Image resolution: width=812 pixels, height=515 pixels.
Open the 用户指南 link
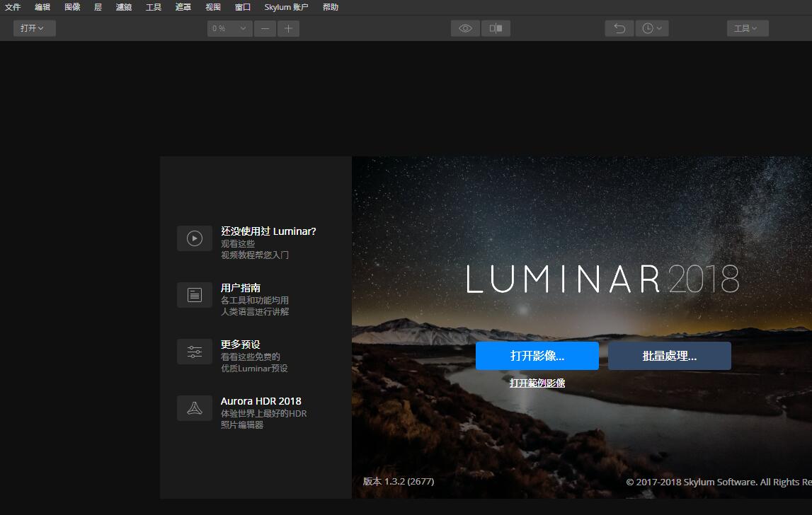pyautogui.click(x=240, y=288)
